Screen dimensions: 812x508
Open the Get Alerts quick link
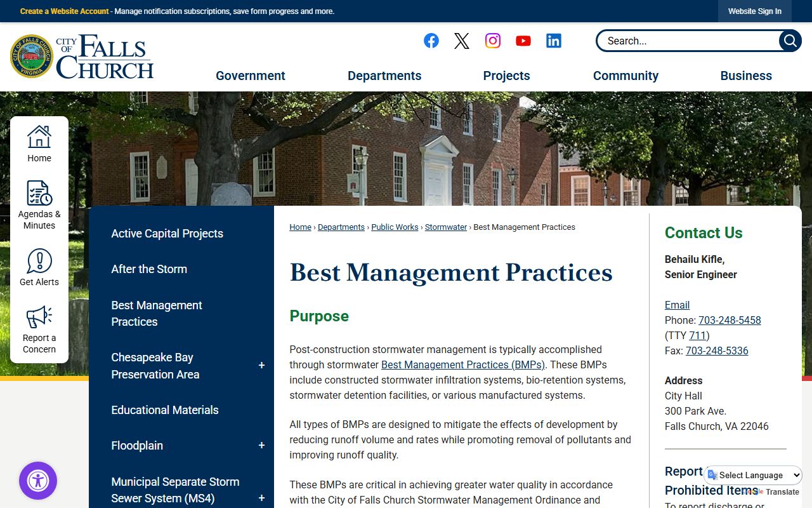coord(39,267)
